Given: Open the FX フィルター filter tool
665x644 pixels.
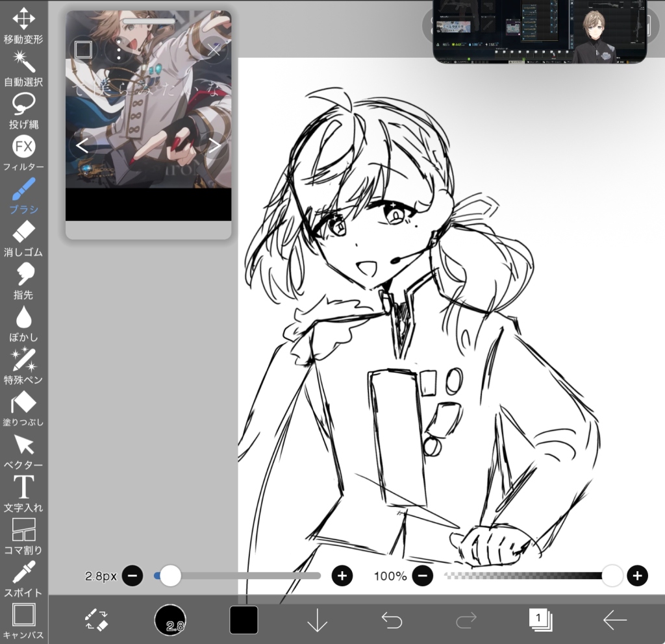Looking at the screenshot, I should (23, 153).
